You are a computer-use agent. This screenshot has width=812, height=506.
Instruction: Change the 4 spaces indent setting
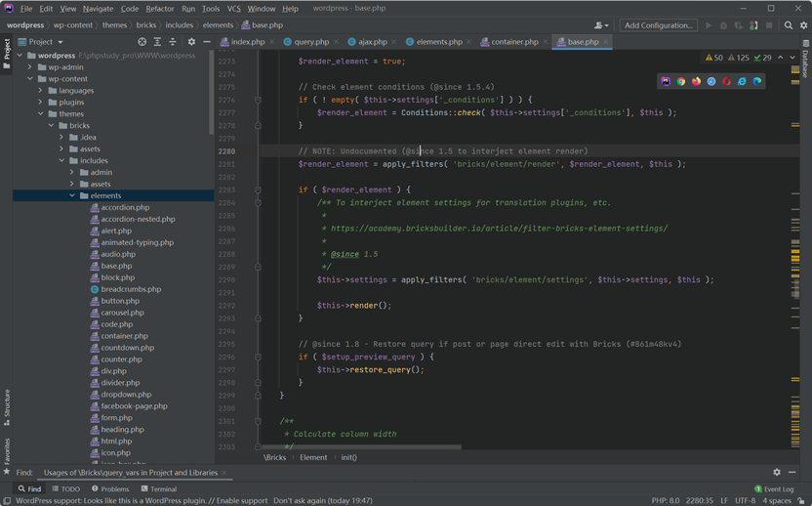coord(776,501)
